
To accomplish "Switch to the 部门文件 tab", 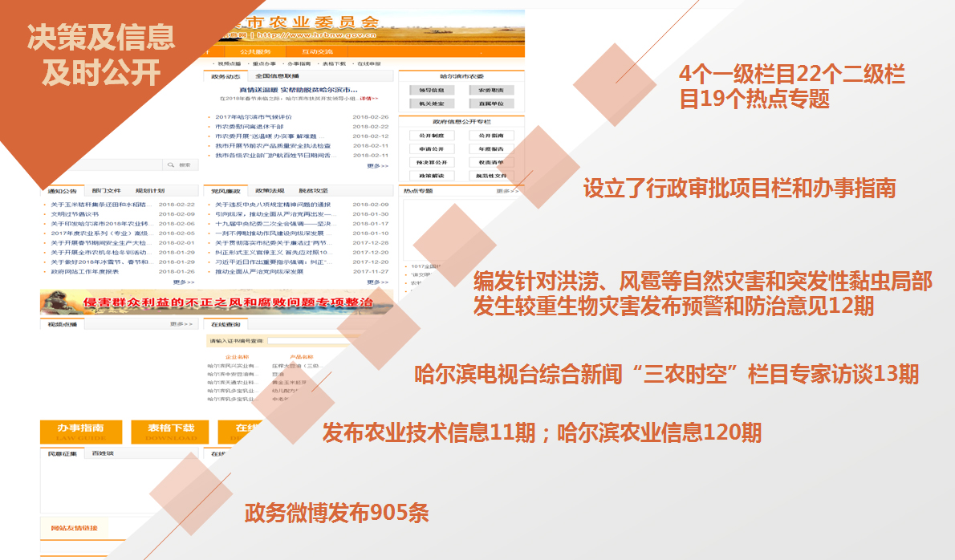I will coord(107,190).
